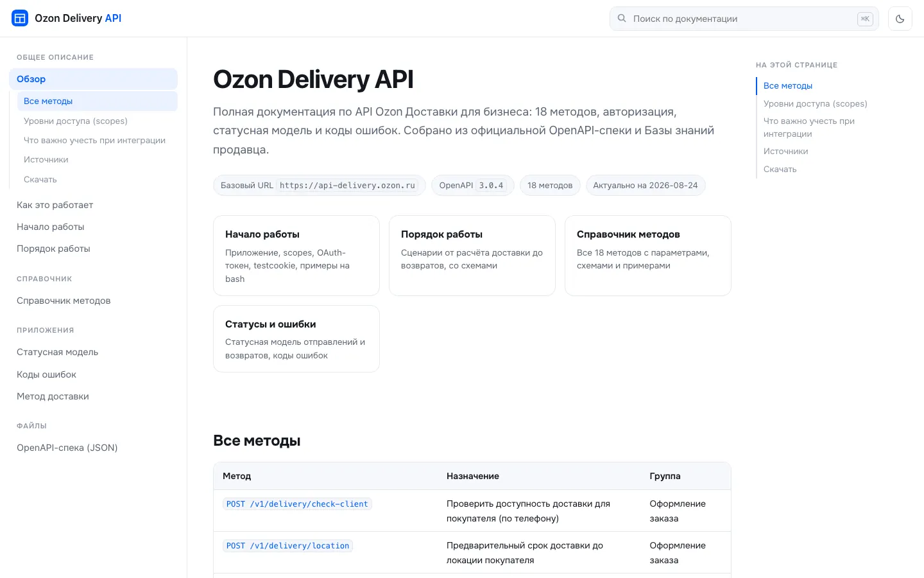Open the Как это работает page
Image resolution: width=924 pixels, height=578 pixels.
click(55, 205)
